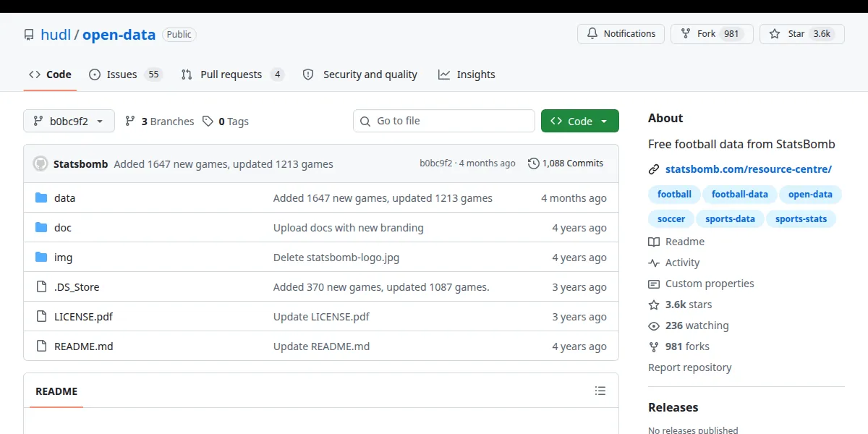Open the Releases heading link
The width and height of the screenshot is (868, 434).
pos(673,407)
